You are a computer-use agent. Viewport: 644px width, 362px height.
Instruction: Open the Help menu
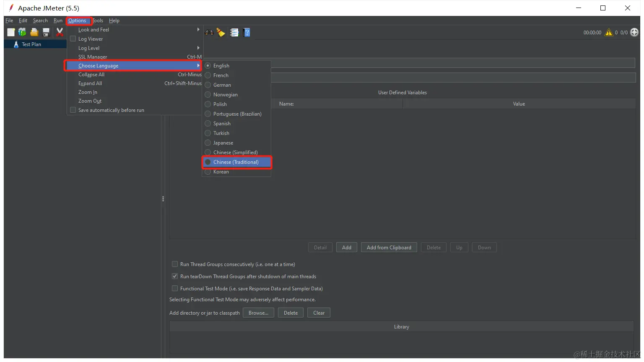pos(114,21)
